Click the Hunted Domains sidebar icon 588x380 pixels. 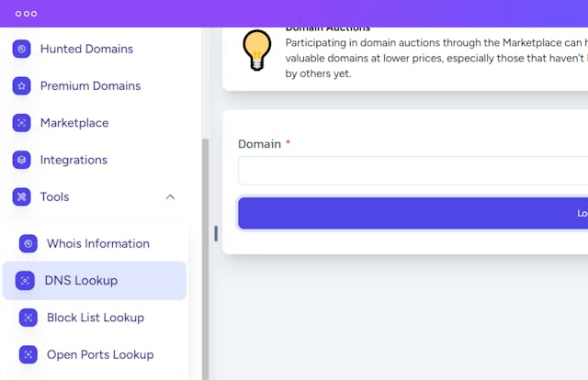click(x=22, y=49)
